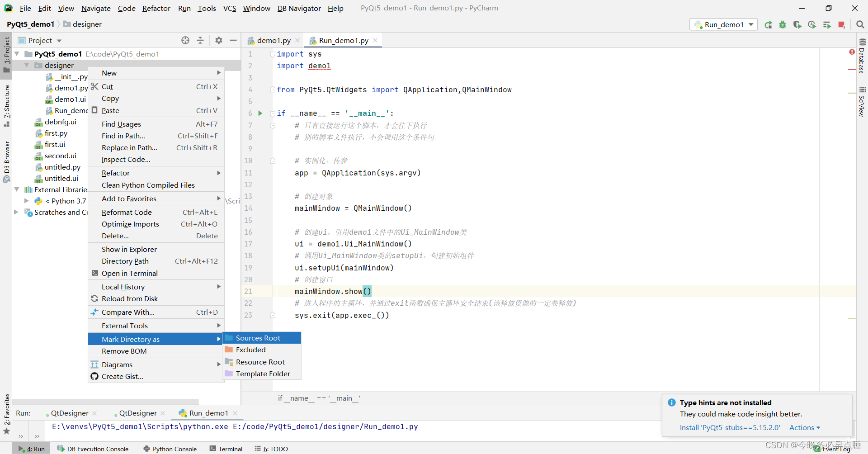Expand Scratches and Consoles node
The width and height of the screenshot is (868, 454).
point(17,212)
